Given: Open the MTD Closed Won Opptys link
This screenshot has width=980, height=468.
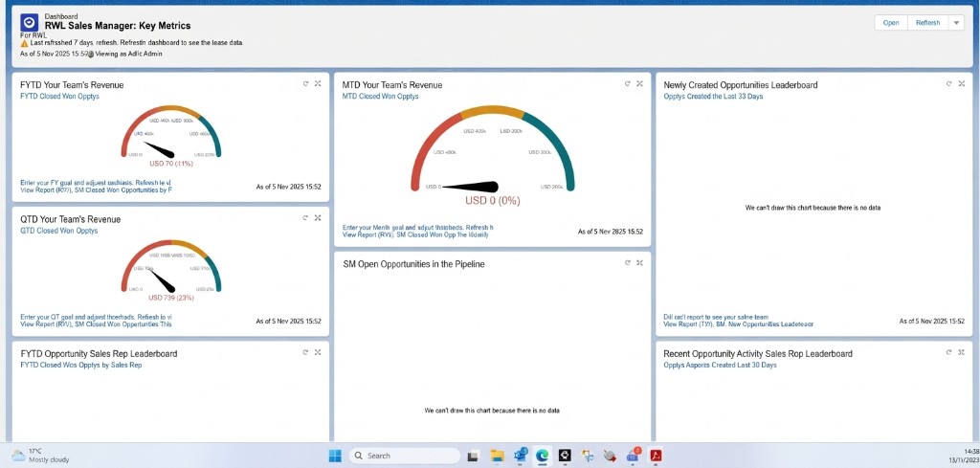Looking at the screenshot, I should tap(380, 97).
